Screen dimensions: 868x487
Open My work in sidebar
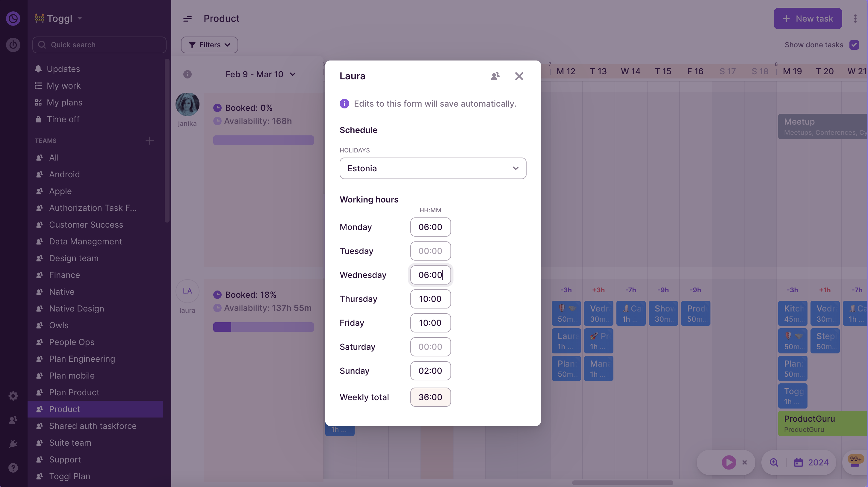63,86
